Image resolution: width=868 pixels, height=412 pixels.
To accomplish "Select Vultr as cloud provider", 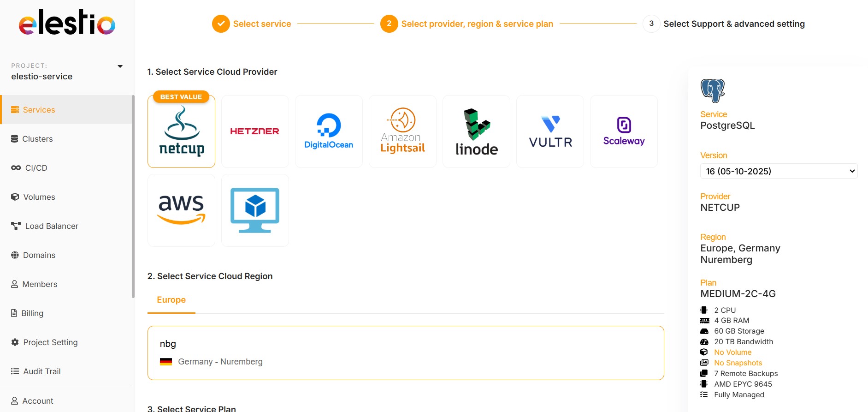I will 550,131.
